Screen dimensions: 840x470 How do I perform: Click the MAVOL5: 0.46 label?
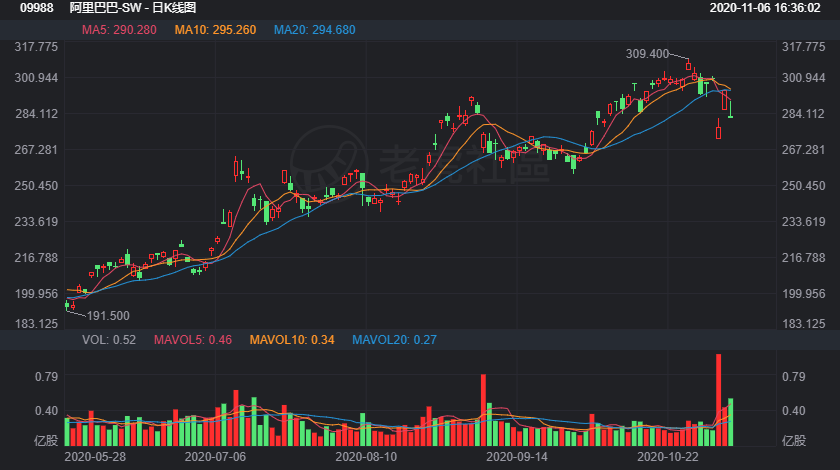coord(193,340)
